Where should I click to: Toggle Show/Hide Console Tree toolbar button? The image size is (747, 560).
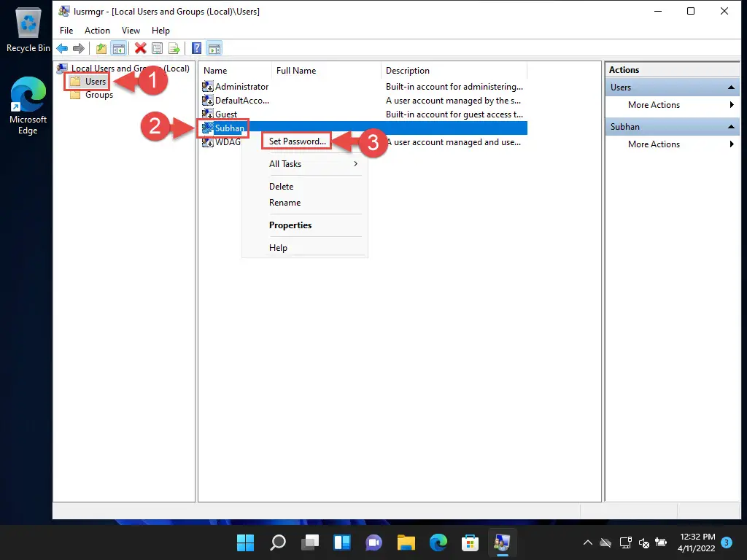point(118,49)
